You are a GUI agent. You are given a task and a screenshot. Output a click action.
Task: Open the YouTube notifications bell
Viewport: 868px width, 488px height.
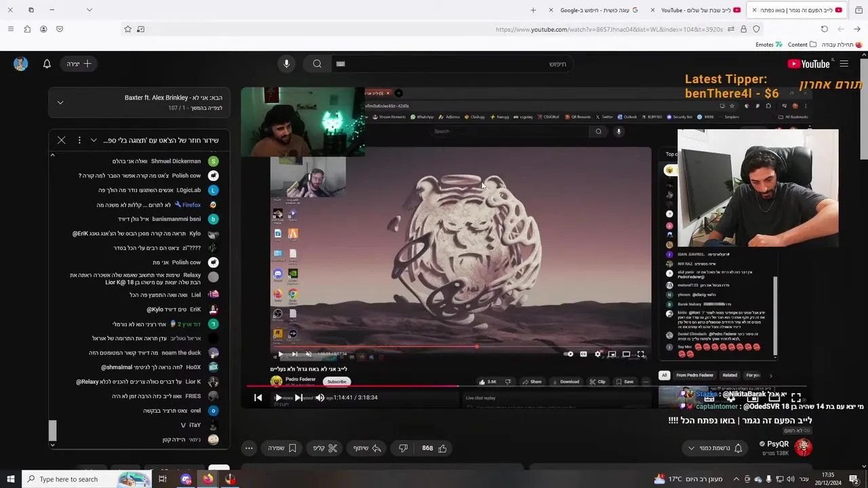click(47, 64)
